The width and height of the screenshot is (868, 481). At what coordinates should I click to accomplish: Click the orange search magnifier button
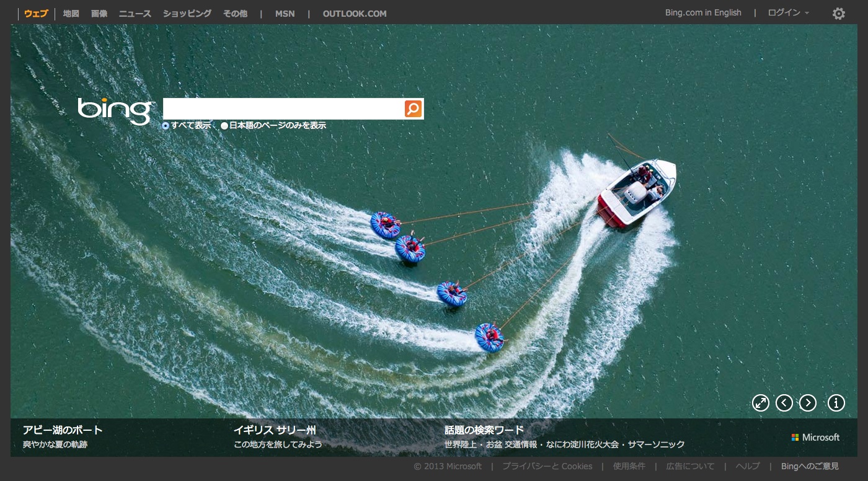coord(413,108)
